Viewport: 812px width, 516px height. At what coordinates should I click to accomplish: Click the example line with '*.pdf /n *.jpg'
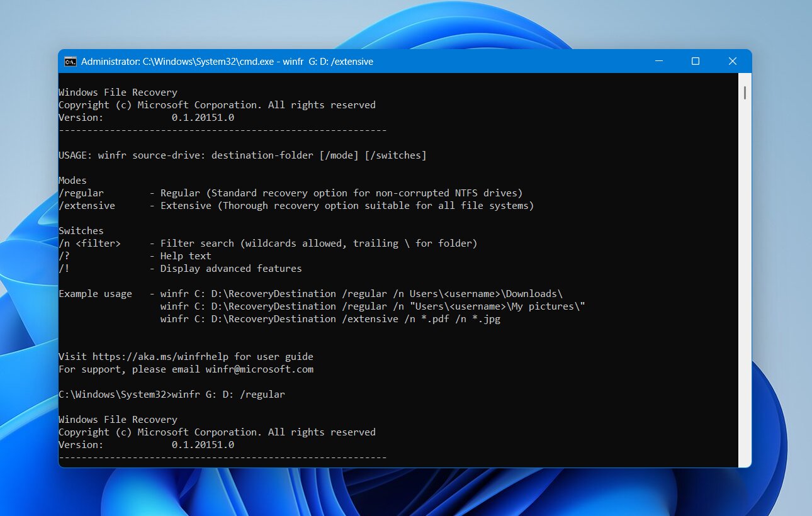330,319
